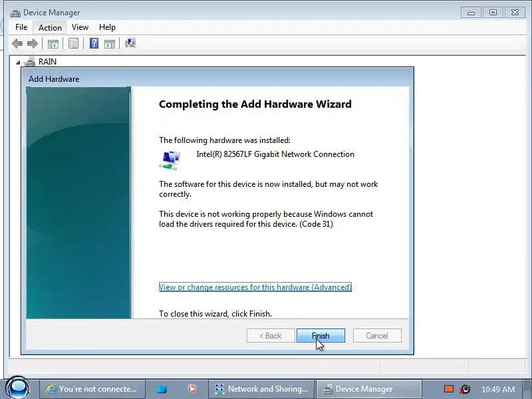This screenshot has width=532, height=399.
Task: Open the View menu
Action: (x=80, y=27)
